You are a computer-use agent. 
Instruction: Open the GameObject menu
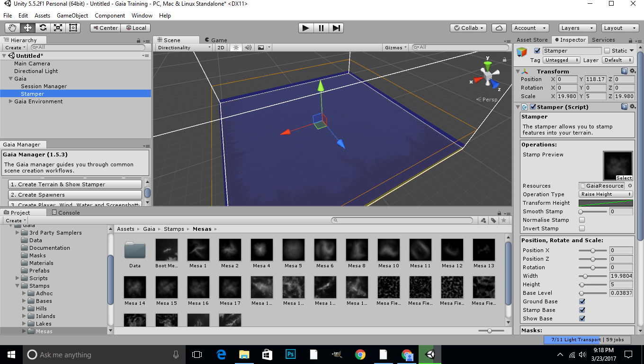[x=72, y=16]
